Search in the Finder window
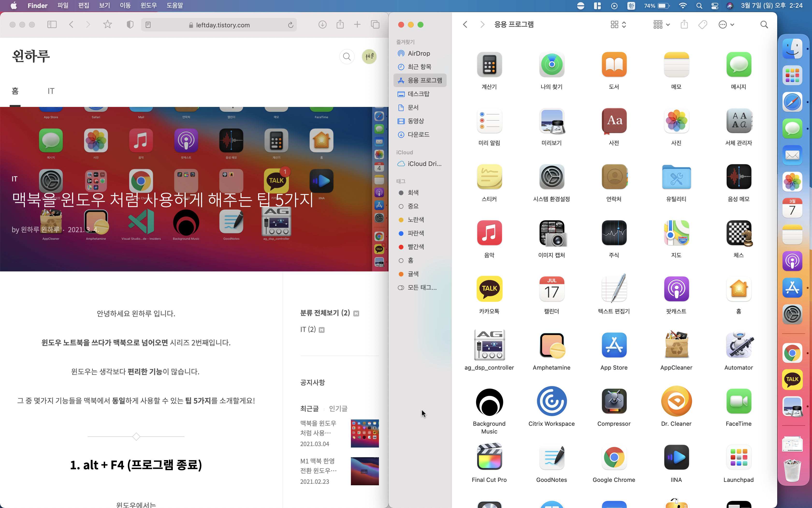Viewport: 812px width, 508px height. click(764, 24)
